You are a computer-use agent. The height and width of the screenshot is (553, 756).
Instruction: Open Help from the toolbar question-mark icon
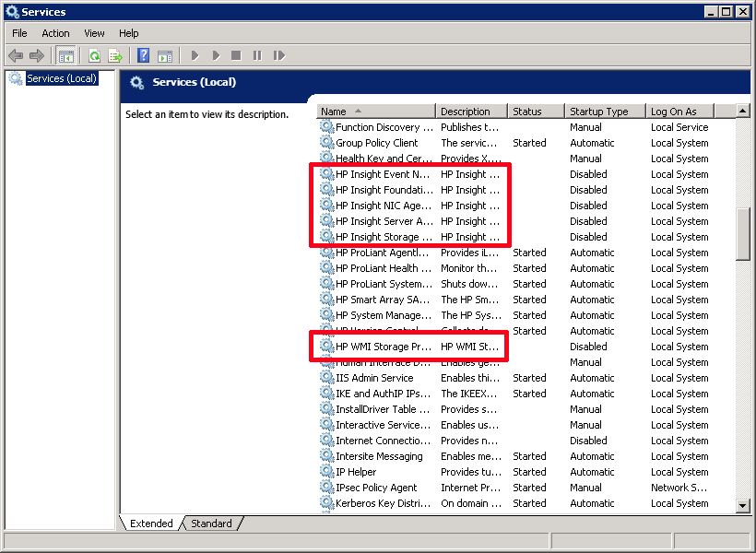pyautogui.click(x=143, y=55)
